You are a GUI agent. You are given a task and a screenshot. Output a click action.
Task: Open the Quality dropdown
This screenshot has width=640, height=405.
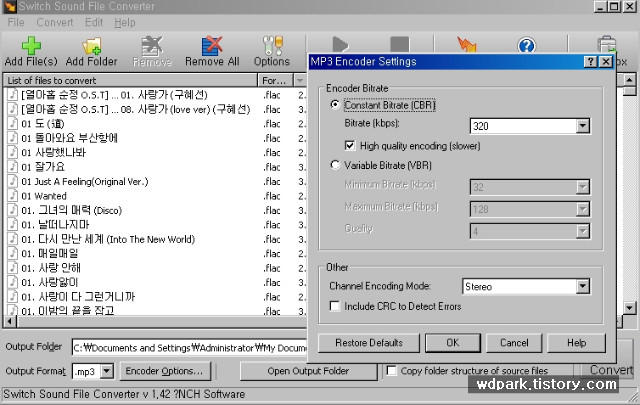582,231
